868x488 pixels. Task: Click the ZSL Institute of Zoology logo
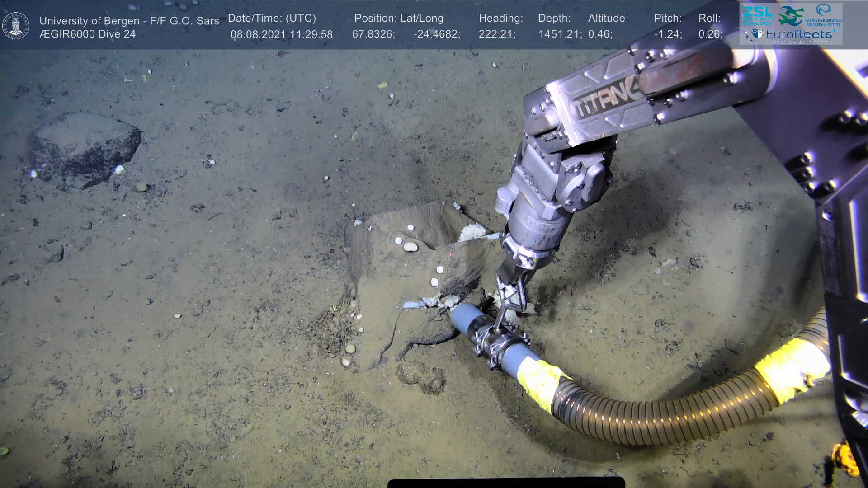[757, 16]
